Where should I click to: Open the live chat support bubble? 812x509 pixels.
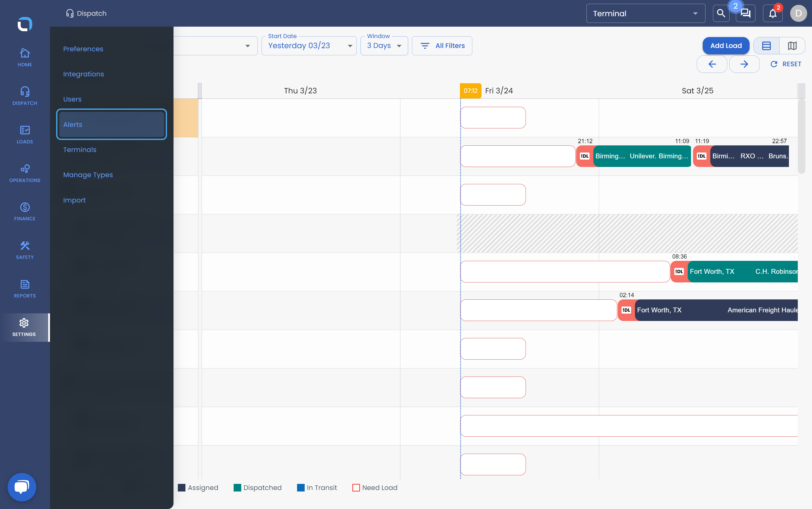click(x=22, y=487)
